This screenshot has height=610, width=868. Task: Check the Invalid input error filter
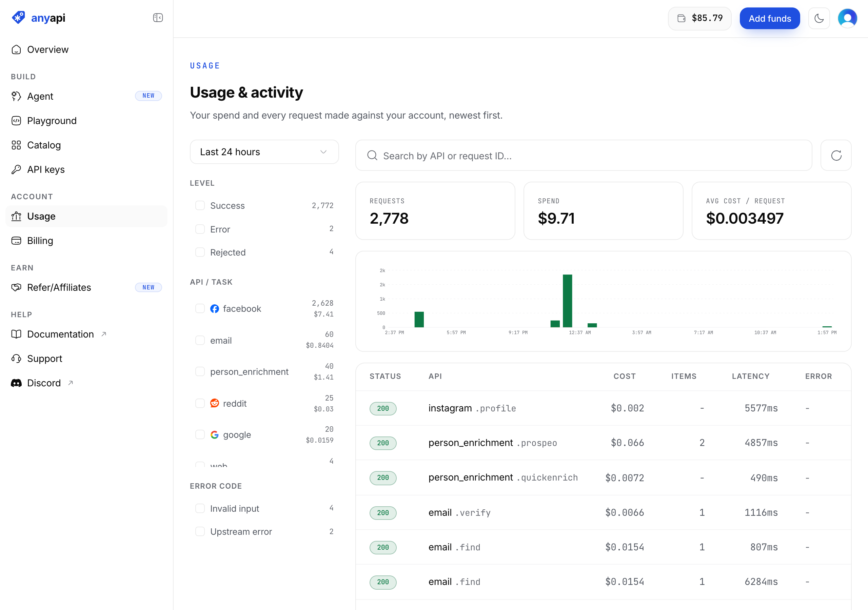pyautogui.click(x=200, y=508)
